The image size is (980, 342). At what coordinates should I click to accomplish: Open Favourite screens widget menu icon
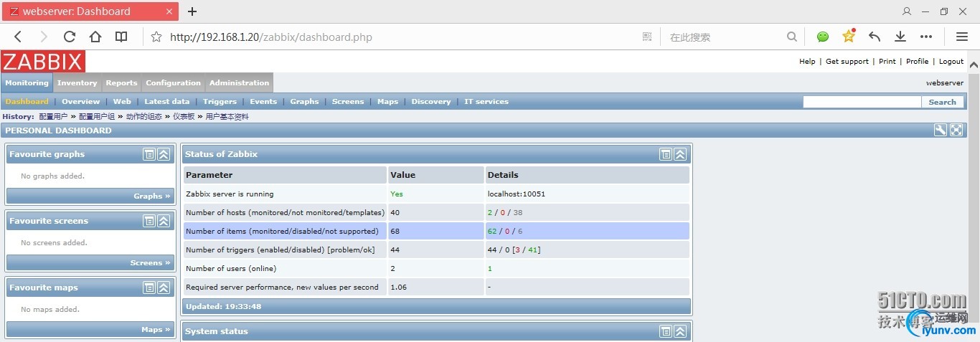pyautogui.click(x=149, y=221)
